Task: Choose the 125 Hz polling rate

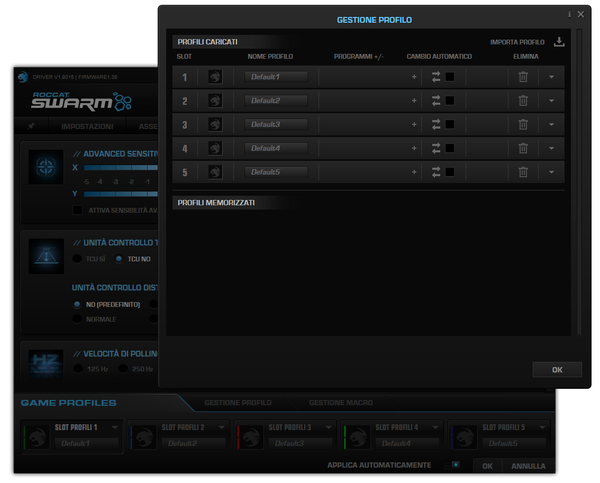Action: 78,369
